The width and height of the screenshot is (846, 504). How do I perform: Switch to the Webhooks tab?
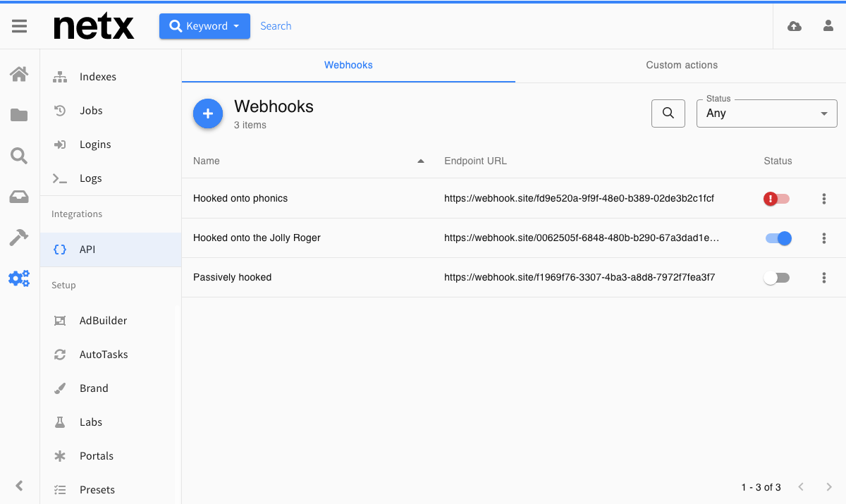(x=348, y=65)
